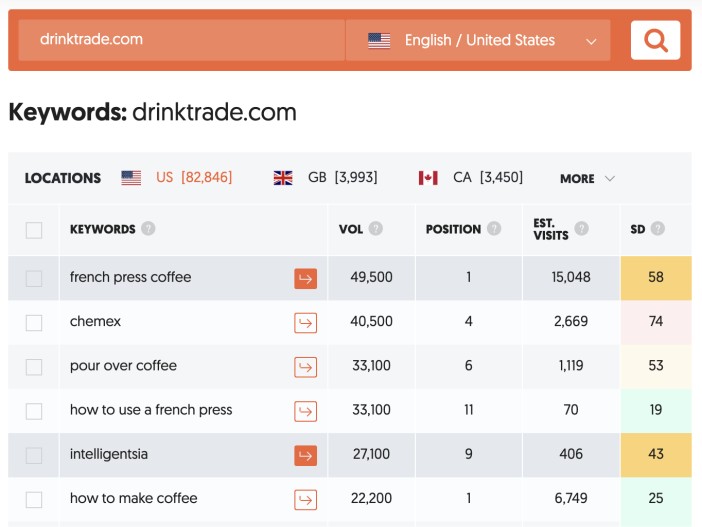Click help icon next to KEYWORDS header
Image resolution: width=702 pixels, height=527 pixels.
pos(148,229)
